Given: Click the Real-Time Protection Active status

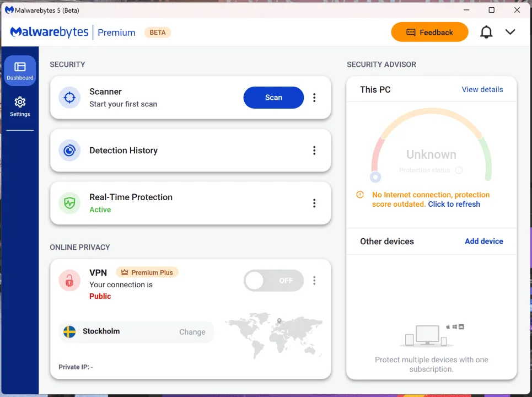Looking at the screenshot, I should 100,210.
